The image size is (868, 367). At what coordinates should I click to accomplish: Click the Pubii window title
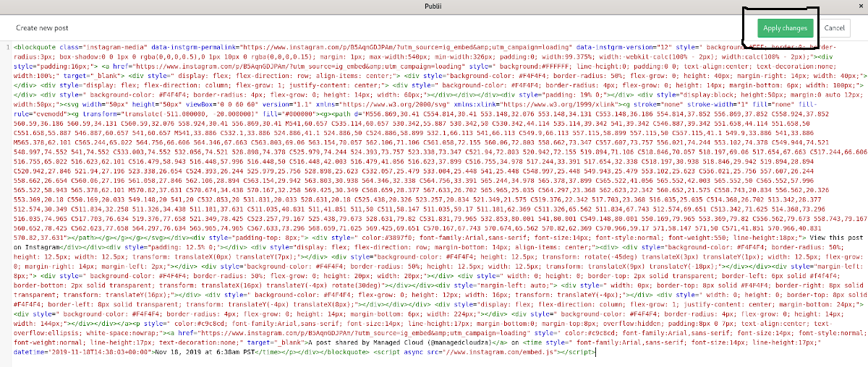coord(434,6)
